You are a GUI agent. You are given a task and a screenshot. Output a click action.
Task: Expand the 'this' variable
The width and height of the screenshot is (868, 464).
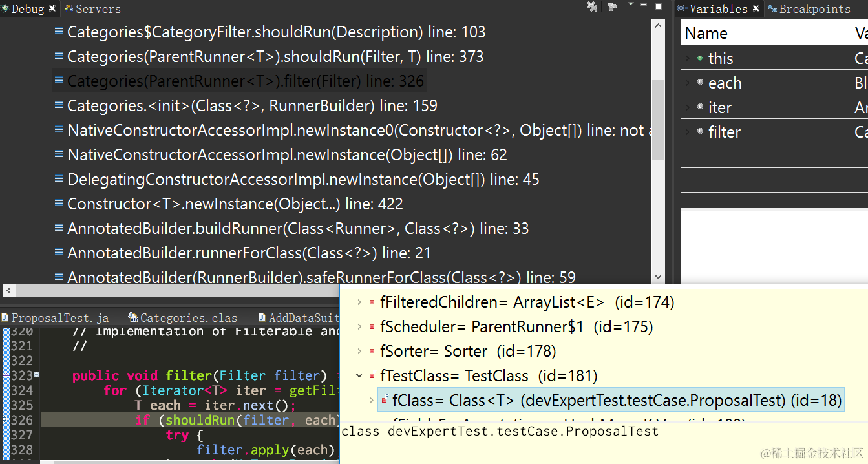[688, 58]
